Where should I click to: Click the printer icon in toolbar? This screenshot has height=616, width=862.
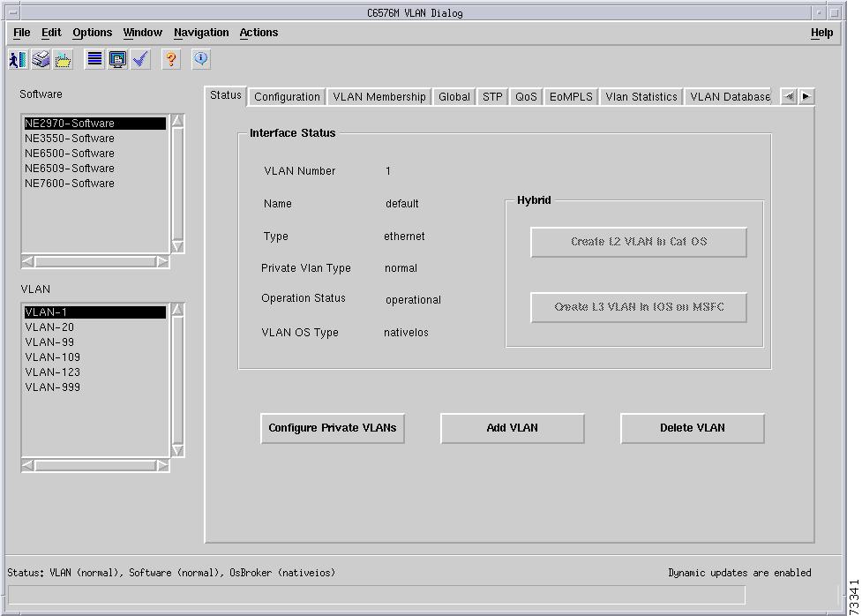pyautogui.click(x=41, y=59)
